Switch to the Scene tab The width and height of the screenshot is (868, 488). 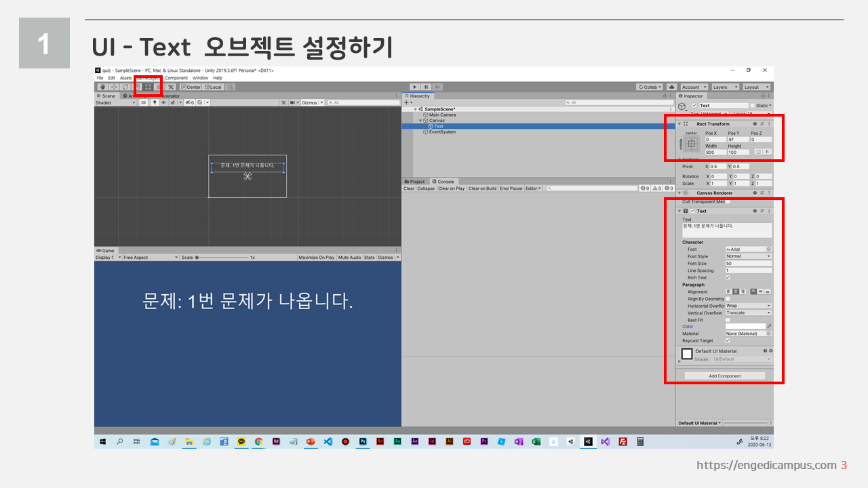pyautogui.click(x=106, y=96)
